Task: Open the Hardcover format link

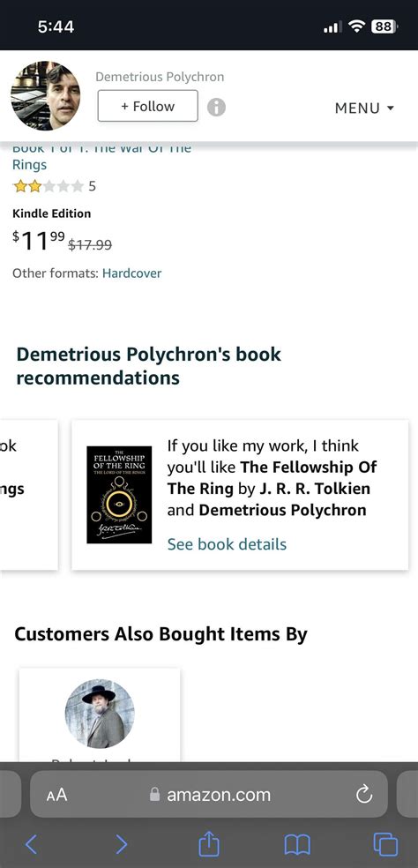Action: coord(131,273)
